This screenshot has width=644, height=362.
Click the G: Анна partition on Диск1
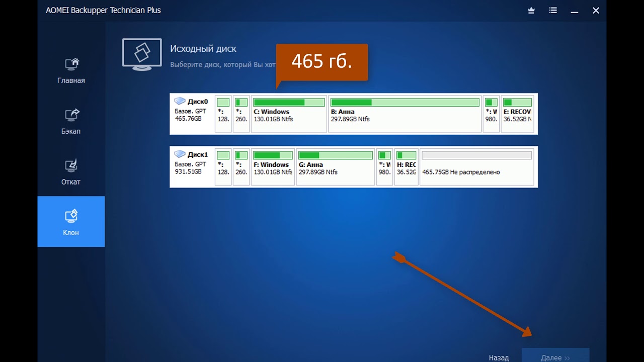click(x=336, y=167)
